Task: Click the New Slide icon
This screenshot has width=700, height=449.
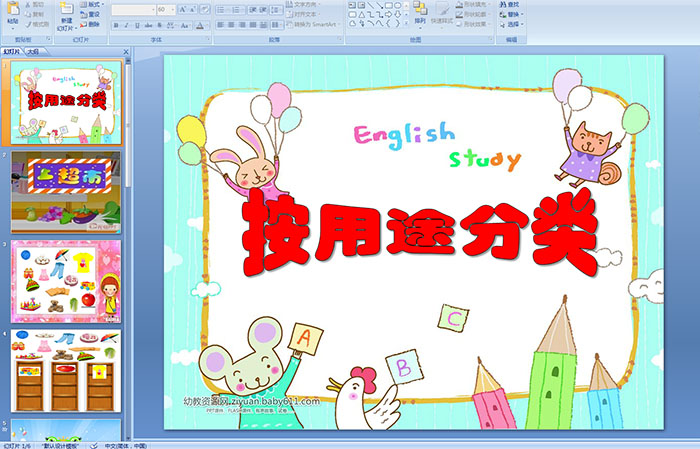Action: 67,8
